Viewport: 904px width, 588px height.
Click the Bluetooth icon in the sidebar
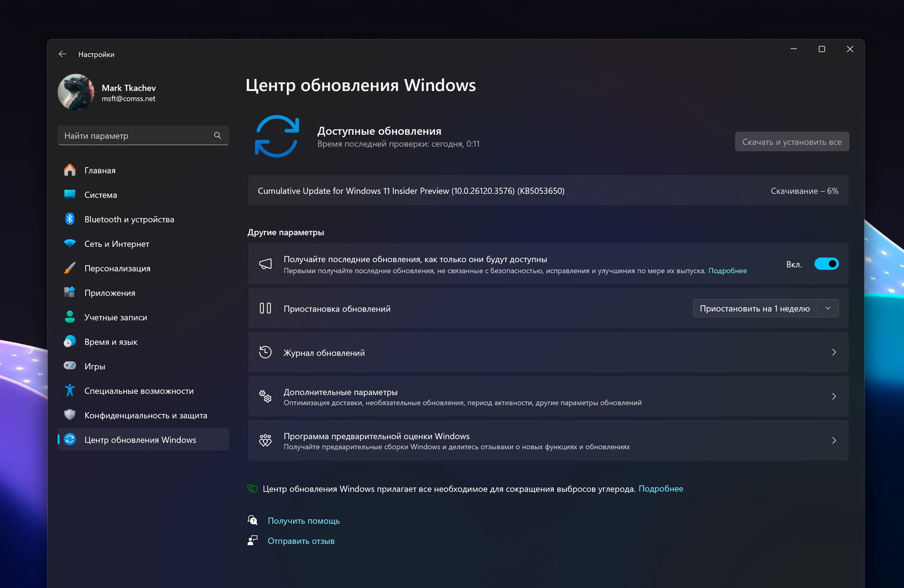[x=70, y=219]
